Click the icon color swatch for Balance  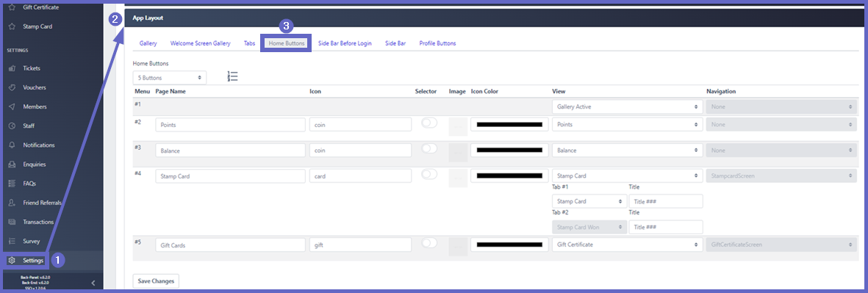509,151
